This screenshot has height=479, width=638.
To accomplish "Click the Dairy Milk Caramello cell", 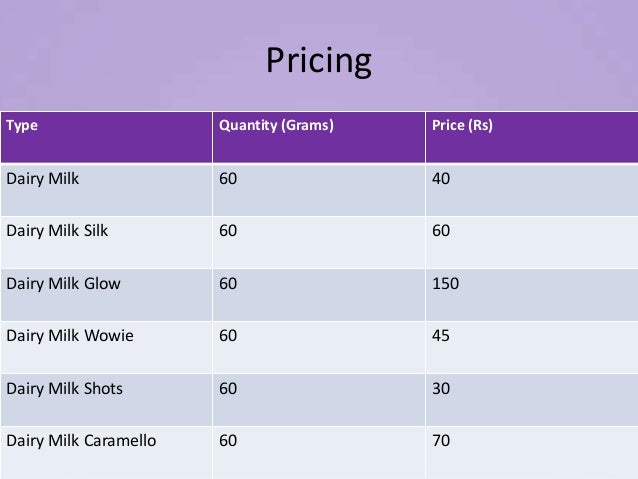I will tap(81, 439).
